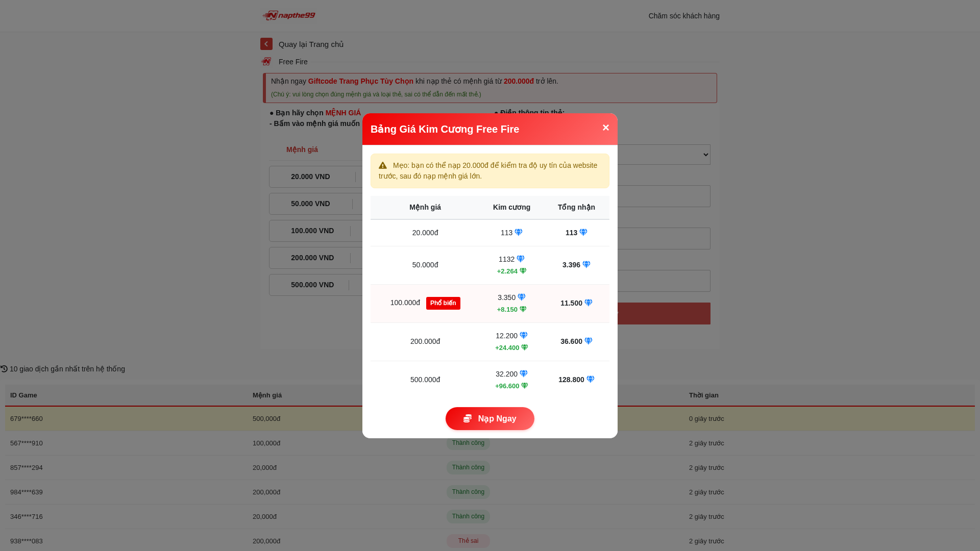Click the Free Fire section icon

pos(266,62)
